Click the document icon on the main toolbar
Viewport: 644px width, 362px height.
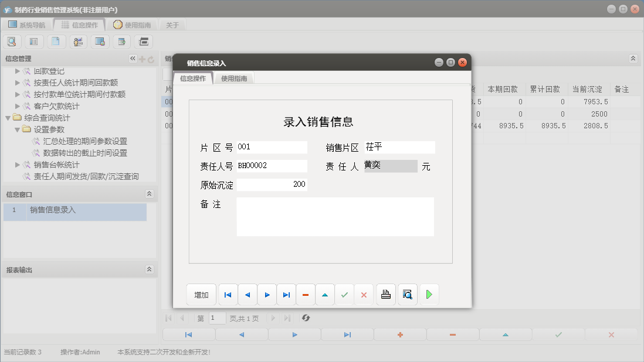(55, 42)
